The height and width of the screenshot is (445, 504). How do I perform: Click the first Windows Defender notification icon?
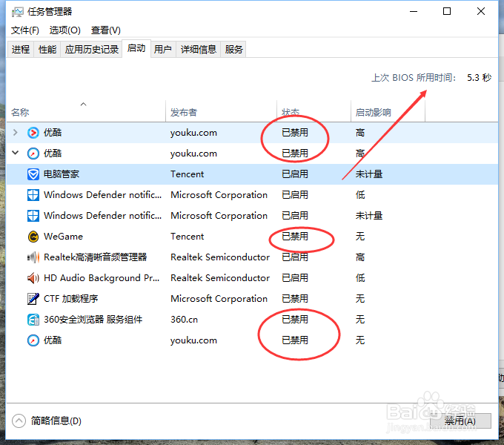click(33, 195)
